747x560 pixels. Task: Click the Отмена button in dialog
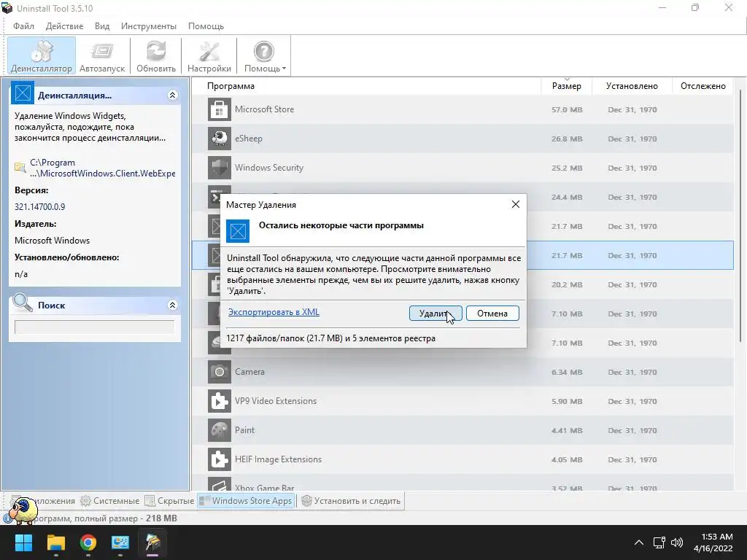[492, 314]
